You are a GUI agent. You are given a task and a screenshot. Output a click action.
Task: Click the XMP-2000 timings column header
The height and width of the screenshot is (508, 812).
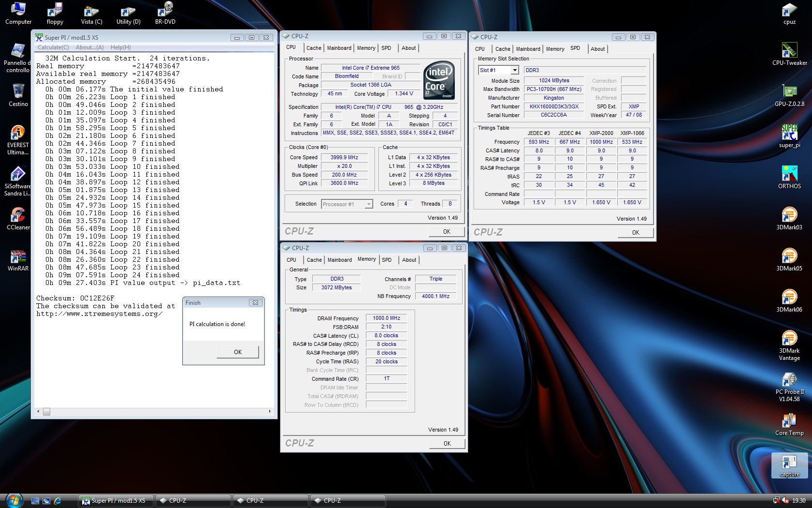pyautogui.click(x=601, y=133)
